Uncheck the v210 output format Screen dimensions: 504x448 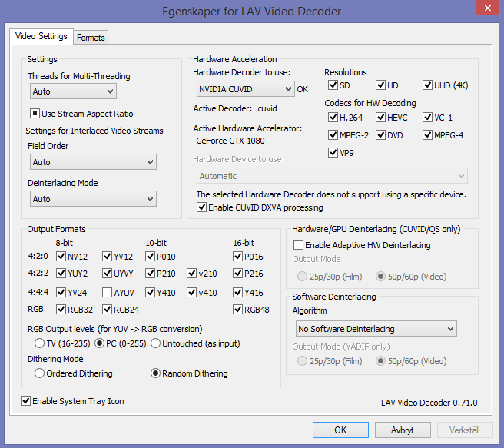[191, 274]
